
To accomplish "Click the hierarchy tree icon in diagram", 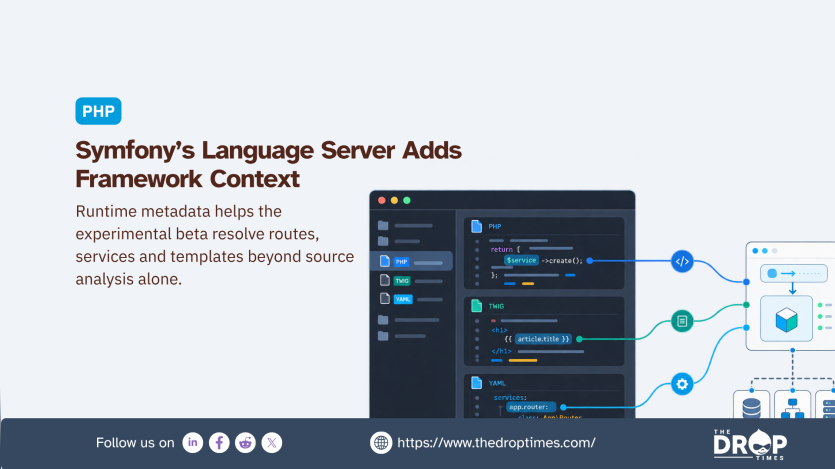I will tap(792, 408).
